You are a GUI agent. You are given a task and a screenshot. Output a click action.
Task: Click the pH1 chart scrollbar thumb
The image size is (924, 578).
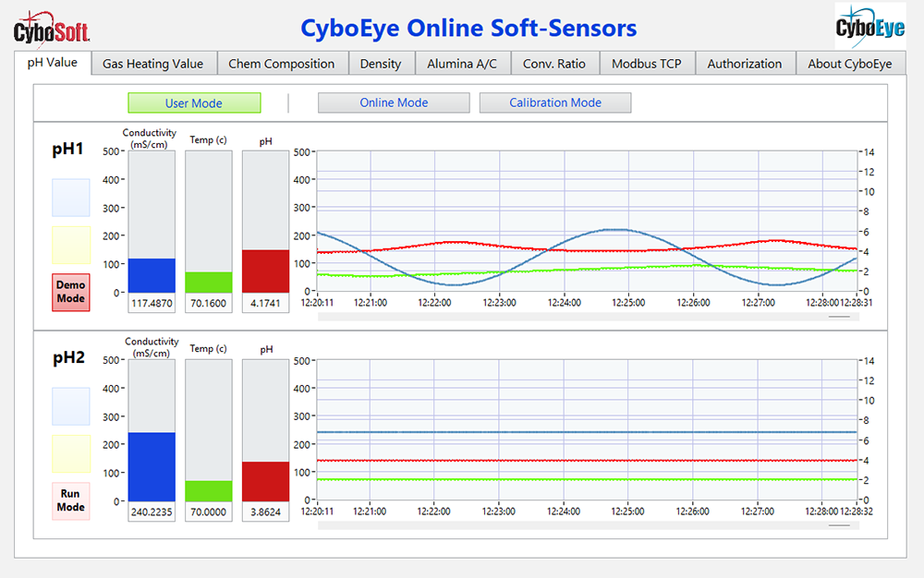pyautogui.click(x=839, y=317)
